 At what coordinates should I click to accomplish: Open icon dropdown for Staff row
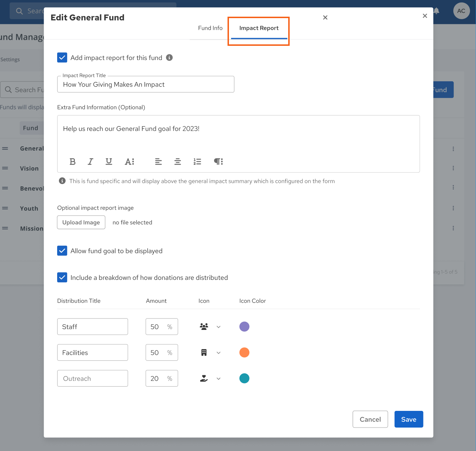coord(218,327)
